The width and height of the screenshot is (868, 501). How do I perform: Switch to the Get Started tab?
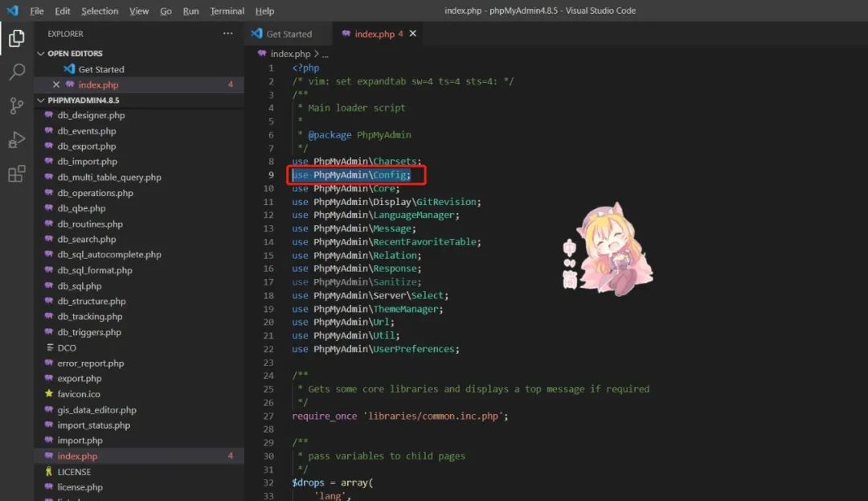[x=289, y=34]
